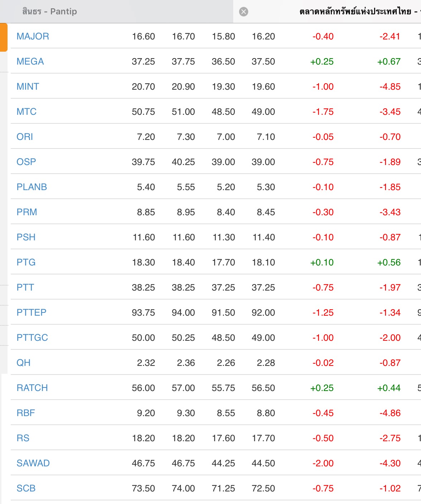Screen dimensions: 421x504
Task: Open the QH stock page
Action: (23, 363)
